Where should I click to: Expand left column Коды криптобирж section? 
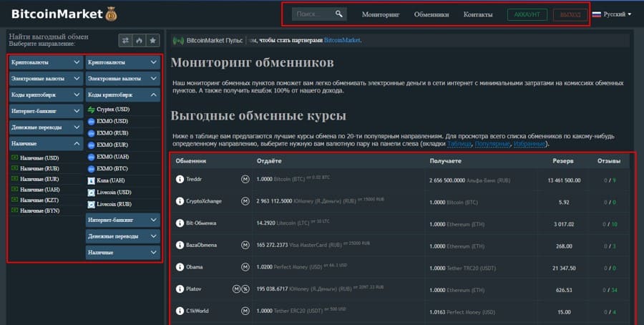point(46,94)
